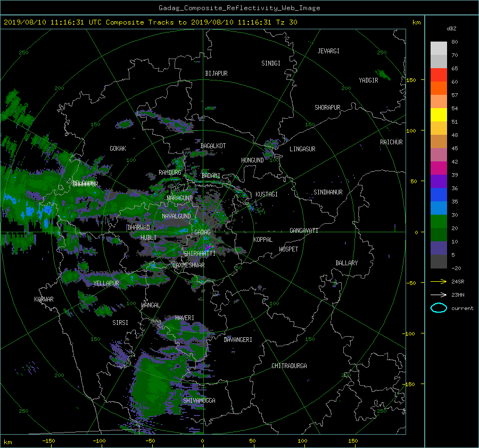Click the SINDGI city label

click(271, 63)
